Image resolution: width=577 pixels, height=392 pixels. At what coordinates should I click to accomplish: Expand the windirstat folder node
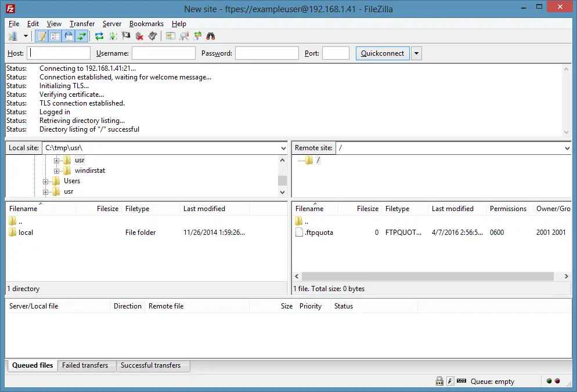click(x=56, y=171)
